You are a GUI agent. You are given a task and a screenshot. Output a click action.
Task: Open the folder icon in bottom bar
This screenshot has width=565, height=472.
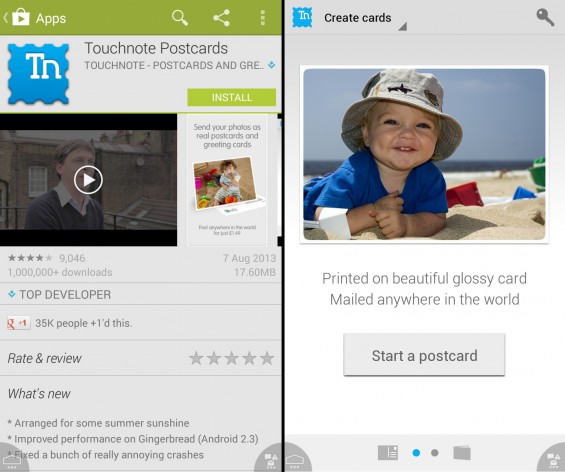[462, 453]
